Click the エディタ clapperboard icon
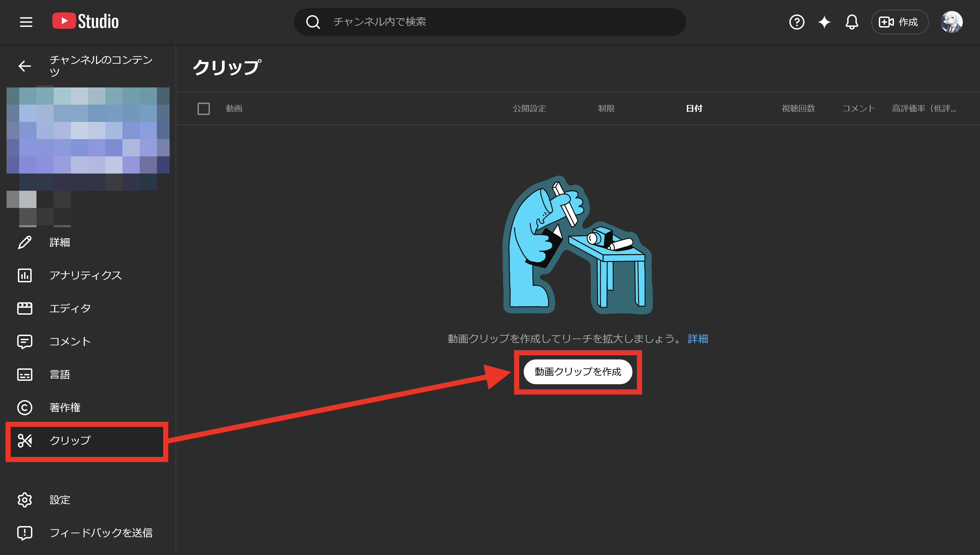980x555 pixels. 25,308
